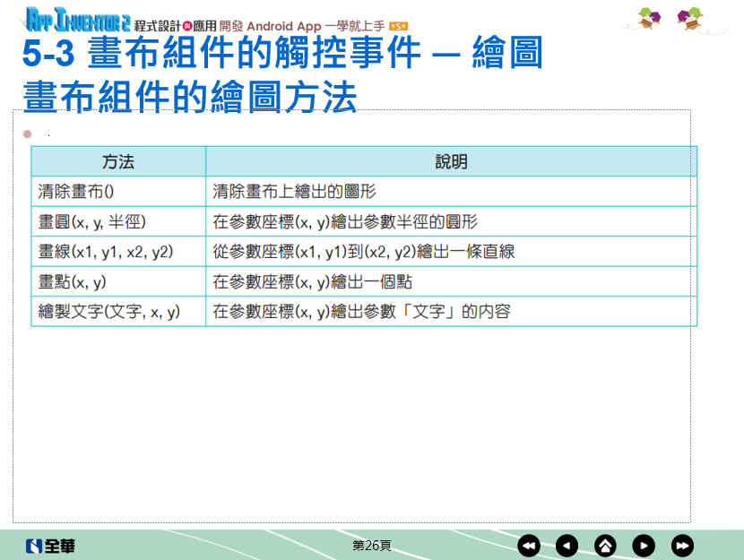
Task: Select the 說明 column header
Action: point(451,161)
